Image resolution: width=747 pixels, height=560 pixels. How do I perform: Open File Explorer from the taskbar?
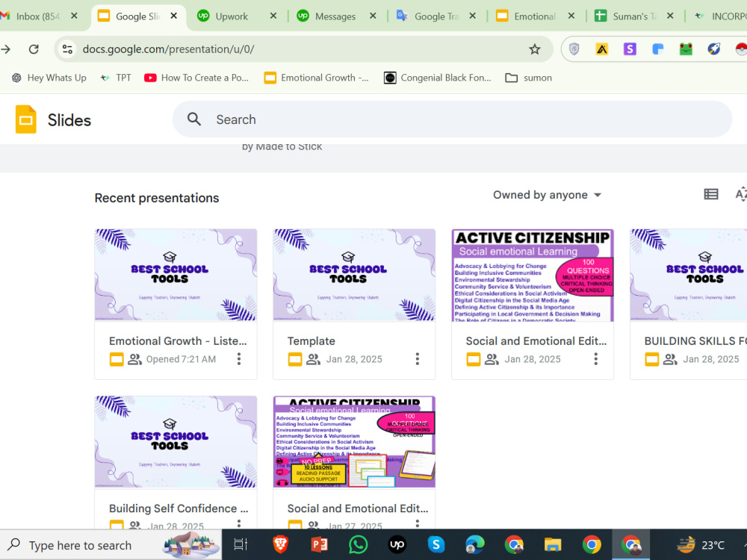[x=553, y=544]
